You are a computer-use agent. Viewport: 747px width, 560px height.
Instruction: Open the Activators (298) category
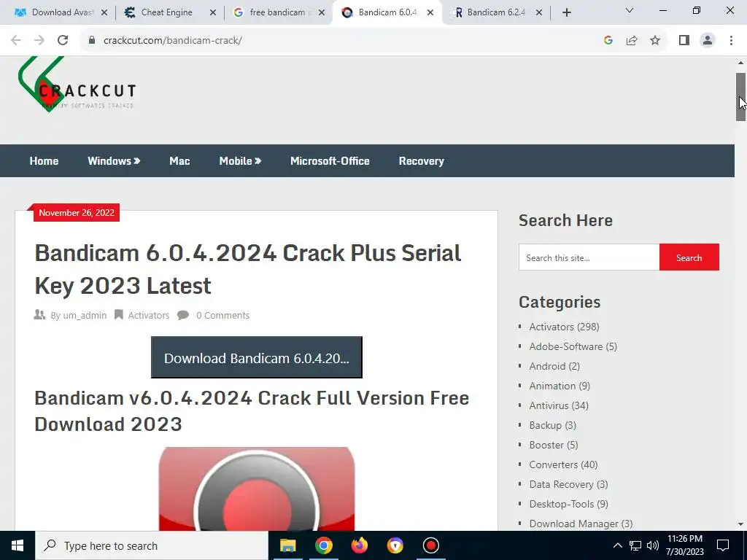point(564,327)
